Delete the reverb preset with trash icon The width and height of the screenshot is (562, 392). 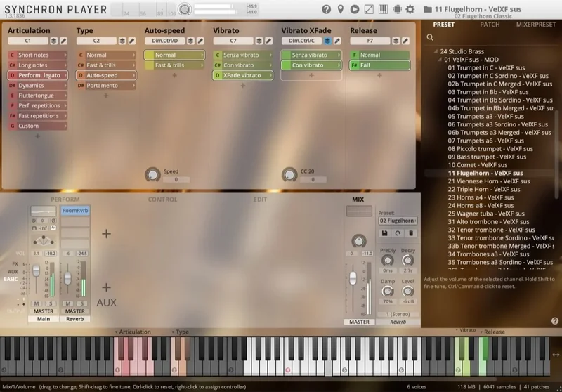tap(411, 233)
